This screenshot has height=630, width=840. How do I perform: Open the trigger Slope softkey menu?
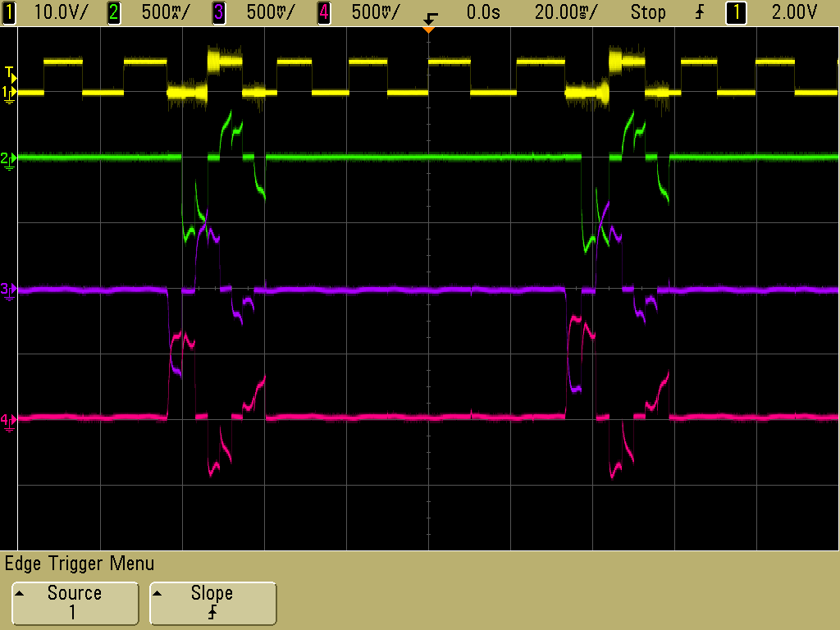coord(212,603)
